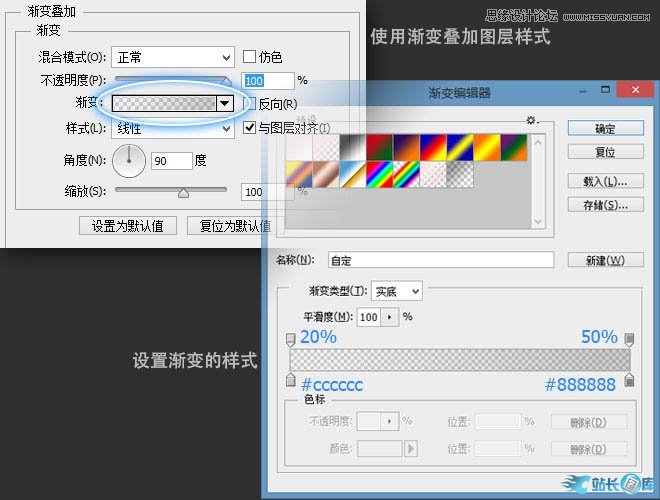
Task: Toggle the 反向 reverse checkbox
Action: coord(250,104)
